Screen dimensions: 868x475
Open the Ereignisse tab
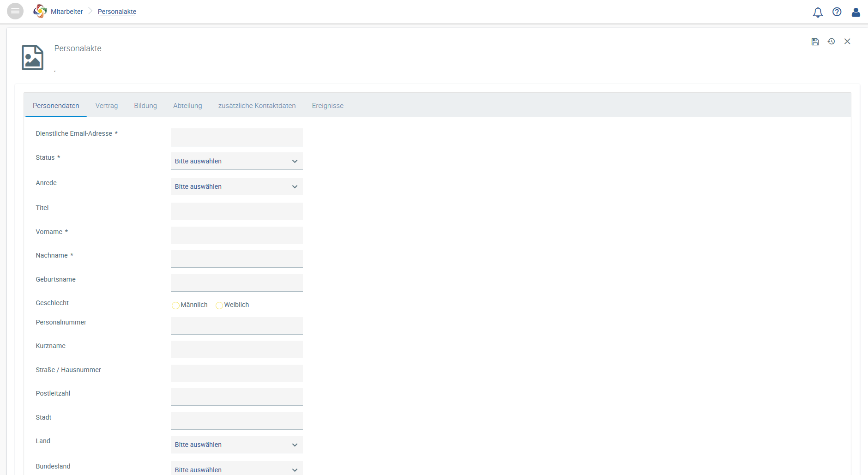pyautogui.click(x=328, y=106)
